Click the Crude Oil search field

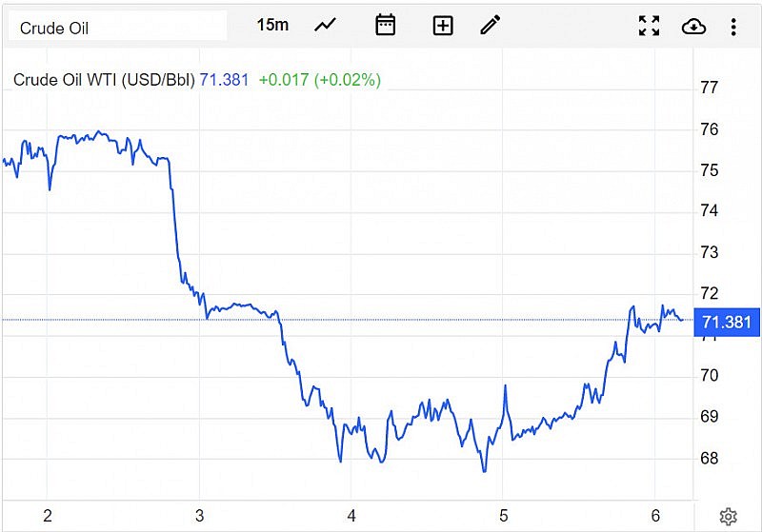pyautogui.click(x=119, y=28)
